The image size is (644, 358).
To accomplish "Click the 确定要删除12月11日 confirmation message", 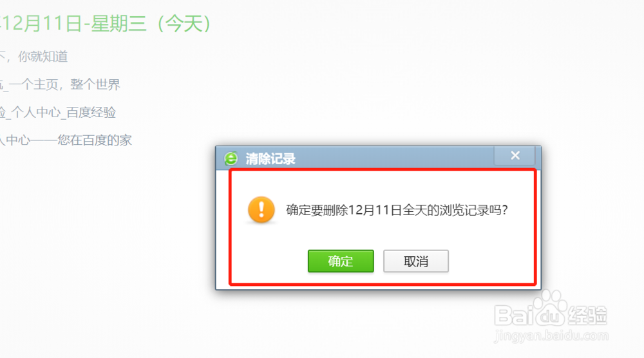I will pyautogui.click(x=397, y=210).
